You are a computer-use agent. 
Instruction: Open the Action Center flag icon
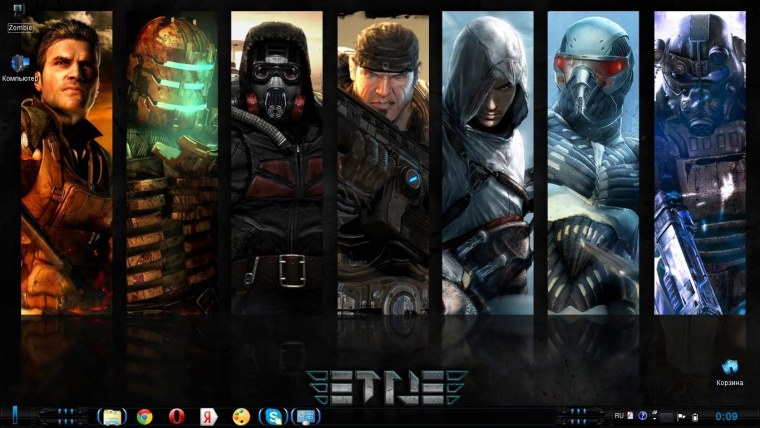coord(680,416)
